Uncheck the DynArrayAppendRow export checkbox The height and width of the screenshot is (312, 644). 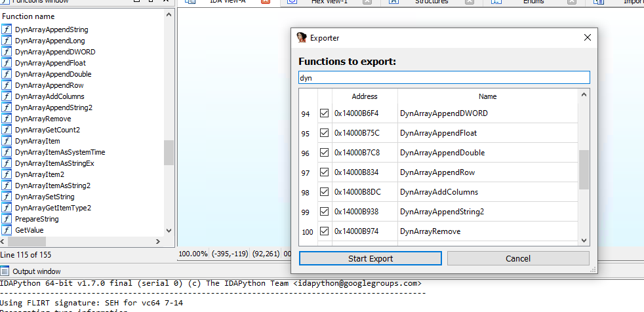[x=325, y=172]
